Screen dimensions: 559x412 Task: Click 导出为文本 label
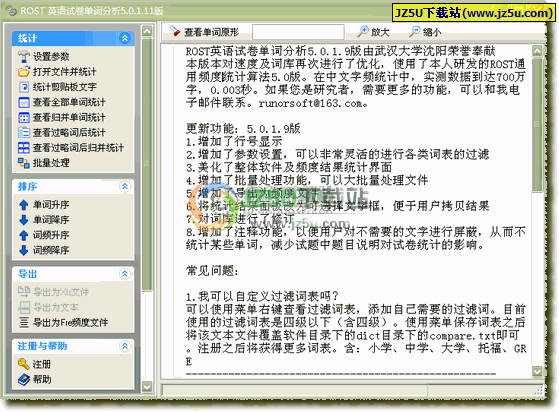tap(56, 307)
